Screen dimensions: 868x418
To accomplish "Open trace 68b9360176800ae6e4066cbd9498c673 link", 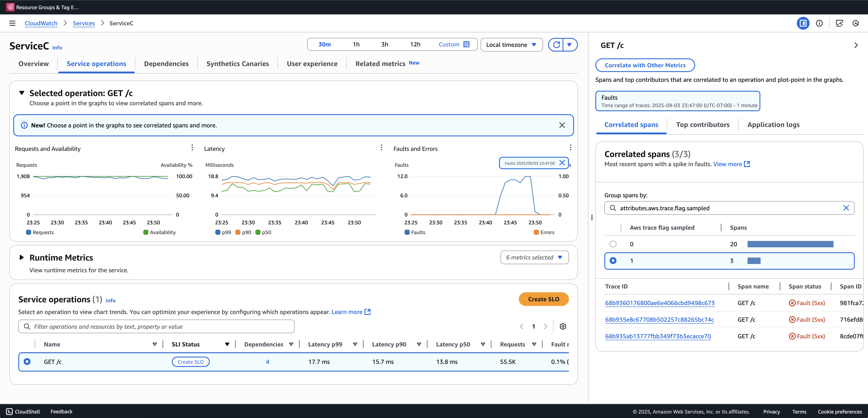I will (660, 303).
